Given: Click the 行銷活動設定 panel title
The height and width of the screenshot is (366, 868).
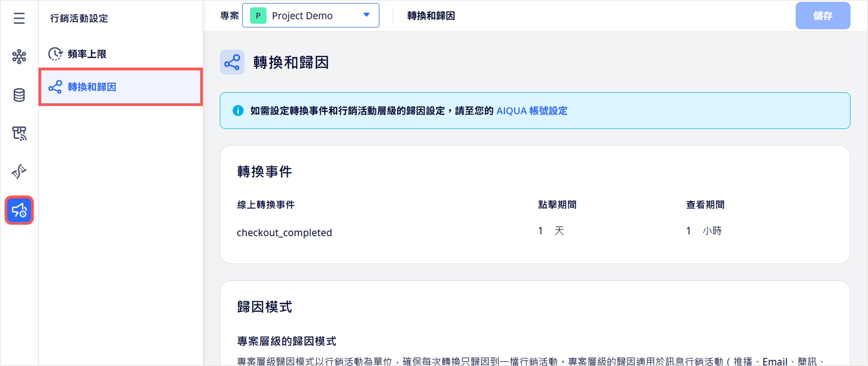Looking at the screenshot, I should point(79,19).
